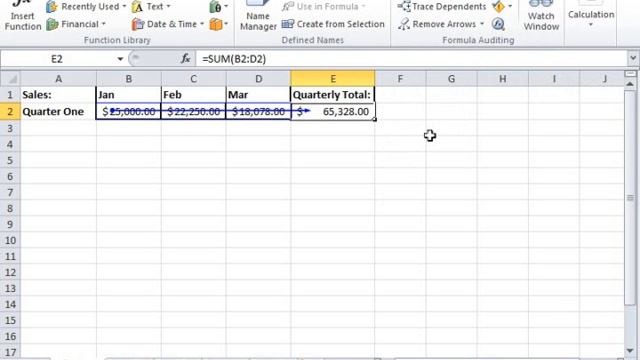The height and width of the screenshot is (360, 640).
Task: Select the 'Quarterly Total:' cell
Action: (333, 95)
